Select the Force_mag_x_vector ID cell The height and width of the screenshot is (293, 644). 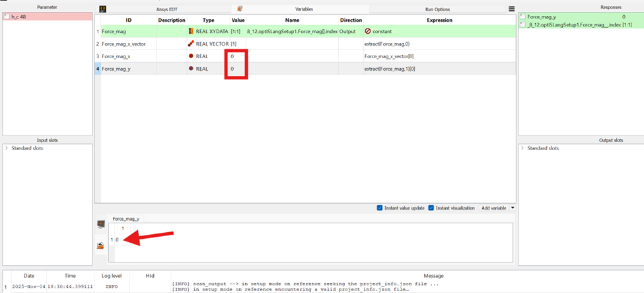129,44
